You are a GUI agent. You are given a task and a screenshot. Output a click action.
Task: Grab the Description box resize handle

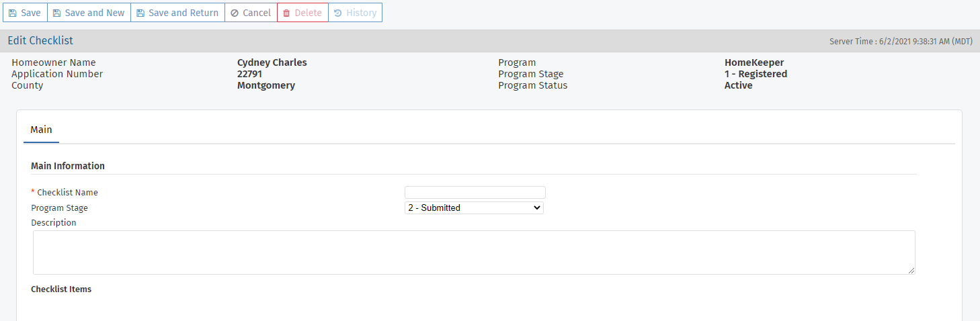(911, 271)
